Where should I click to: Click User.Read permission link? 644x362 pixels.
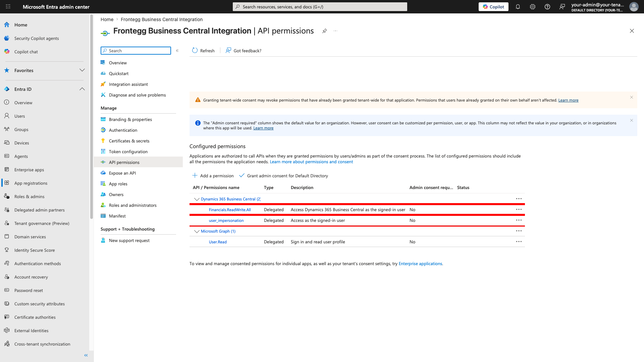click(x=218, y=242)
